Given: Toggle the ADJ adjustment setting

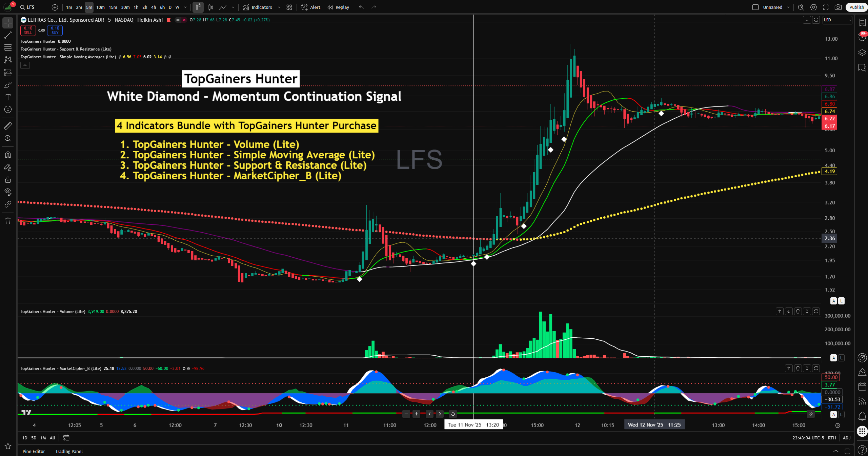Looking at the screenshot, I should (x=846, y=438).
